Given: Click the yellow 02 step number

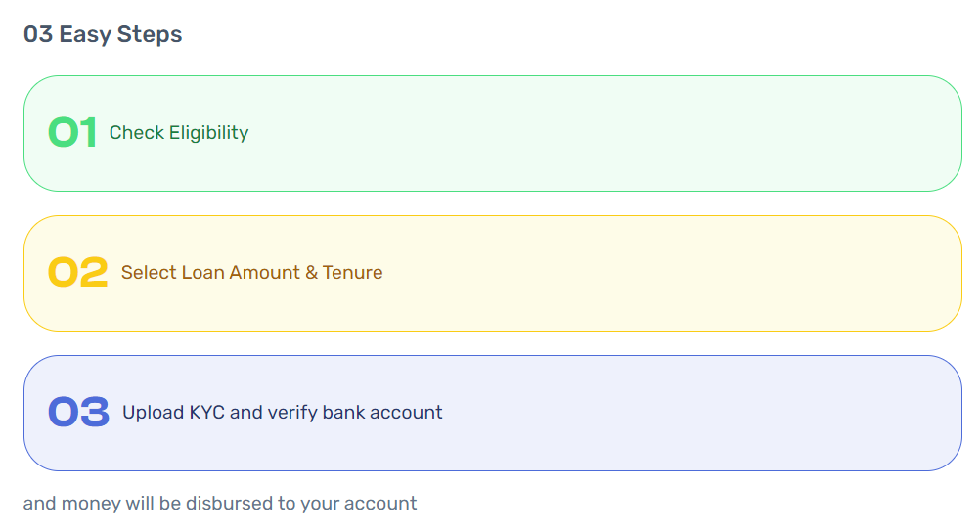Looking at the screenshot, I should click(x=78, y=273).
